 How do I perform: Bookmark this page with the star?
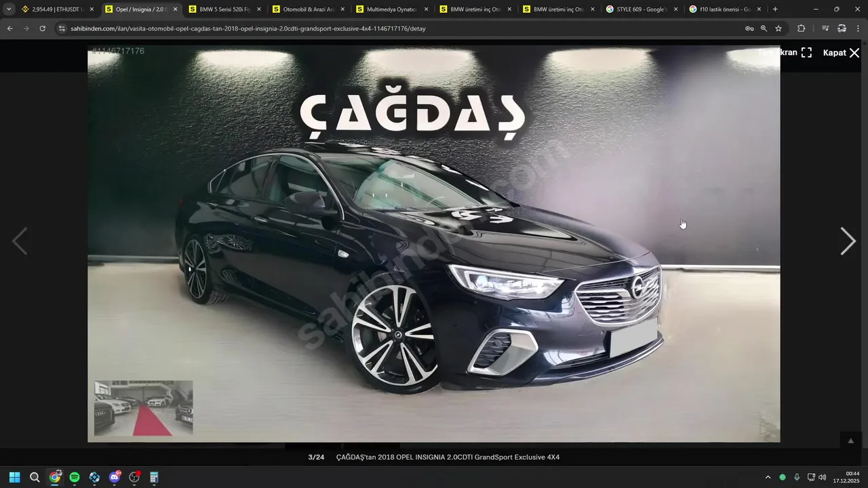click(x=778, y=28)
